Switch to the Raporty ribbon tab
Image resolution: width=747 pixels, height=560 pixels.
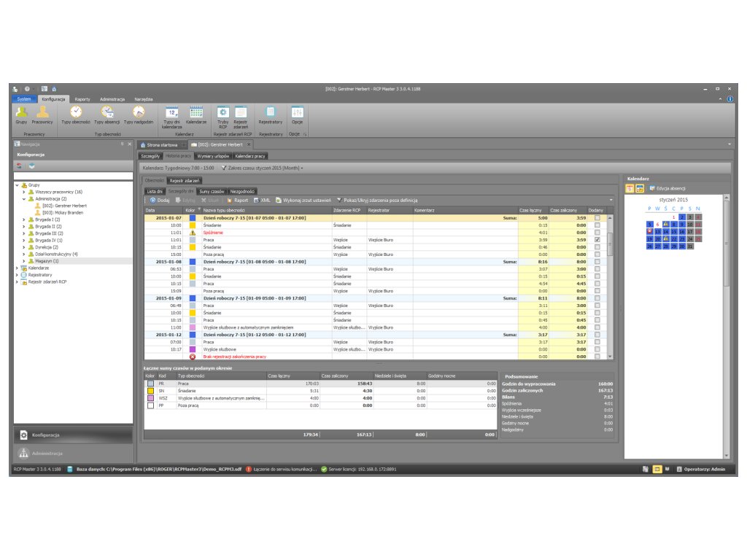point(82,99)
